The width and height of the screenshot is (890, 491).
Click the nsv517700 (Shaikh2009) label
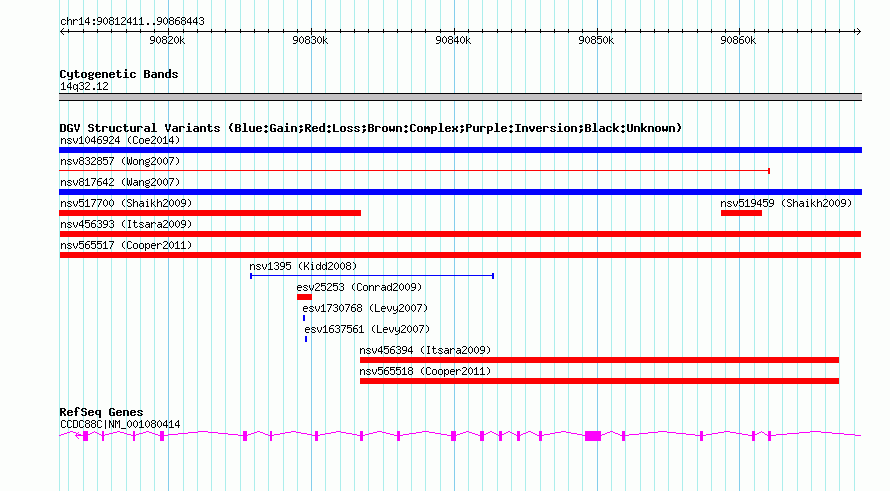click(126, 203)
